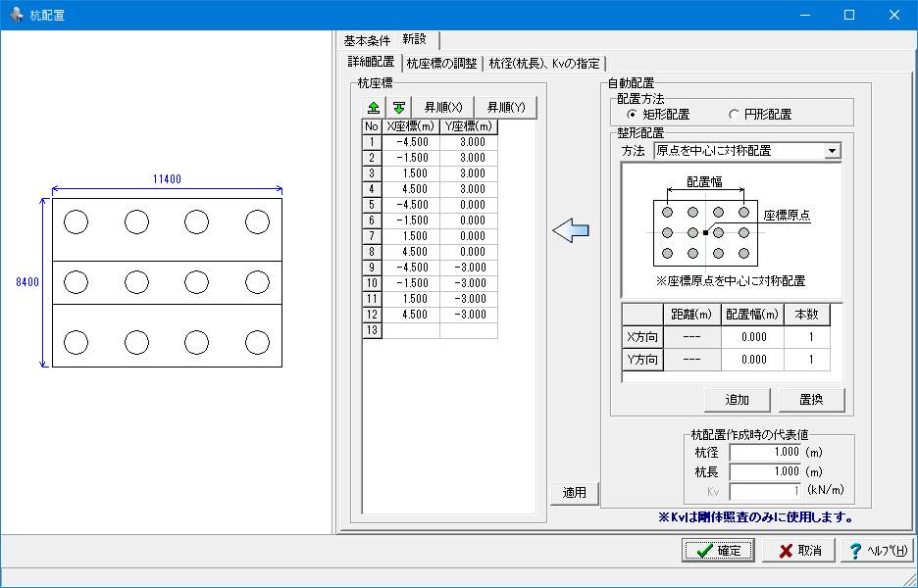Click the X座標(m) column header
Viewport: 918px width, 588px height.
click(x=411, y=126)
